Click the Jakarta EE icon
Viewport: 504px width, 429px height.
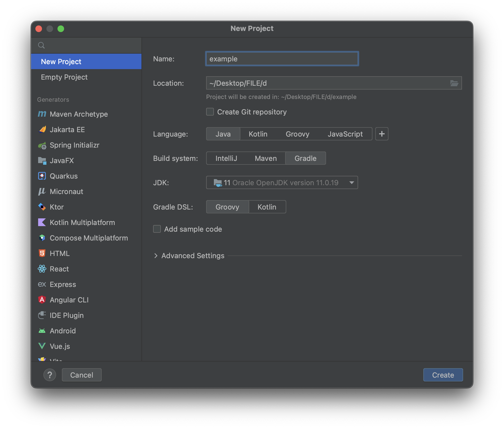pos(42,129)
